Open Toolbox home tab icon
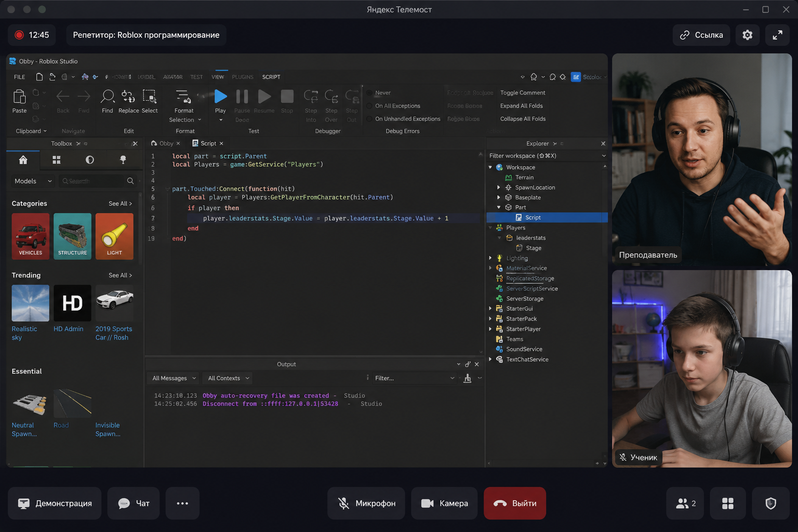798x532 pixels. point(23,160)
